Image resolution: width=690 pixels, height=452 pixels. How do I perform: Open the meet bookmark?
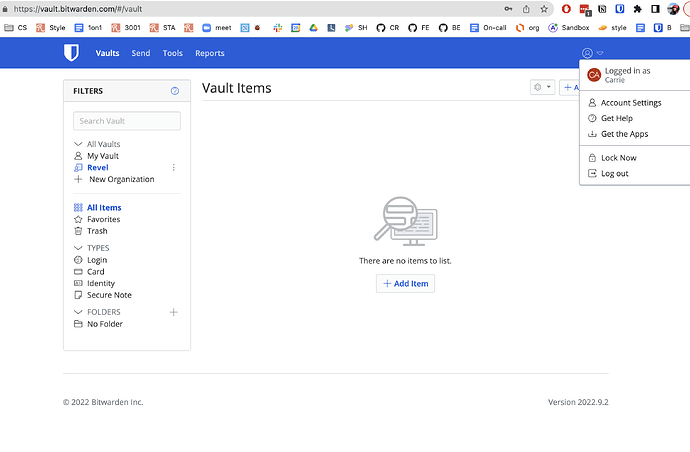217,28
